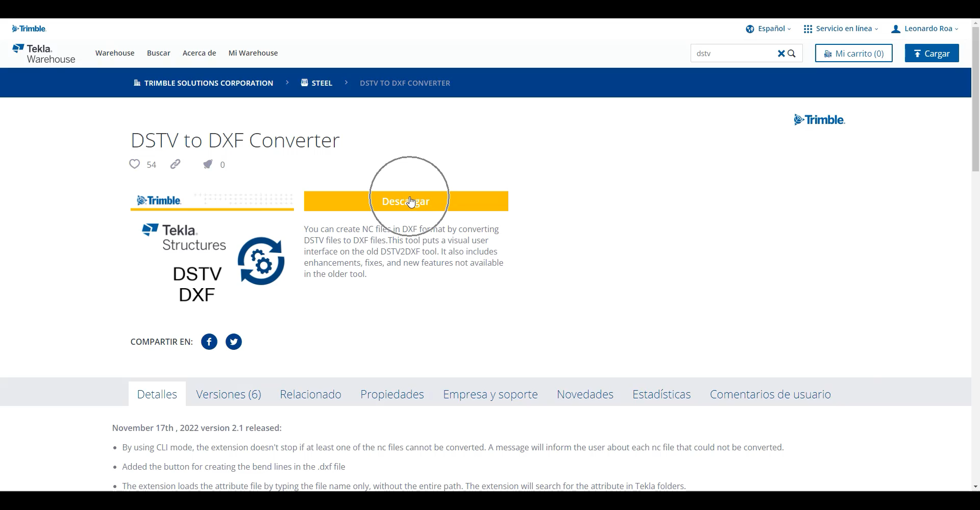
Task: Click the 'November 17th, 2022 version 2.1 released' heading
Action: (197, 428)
